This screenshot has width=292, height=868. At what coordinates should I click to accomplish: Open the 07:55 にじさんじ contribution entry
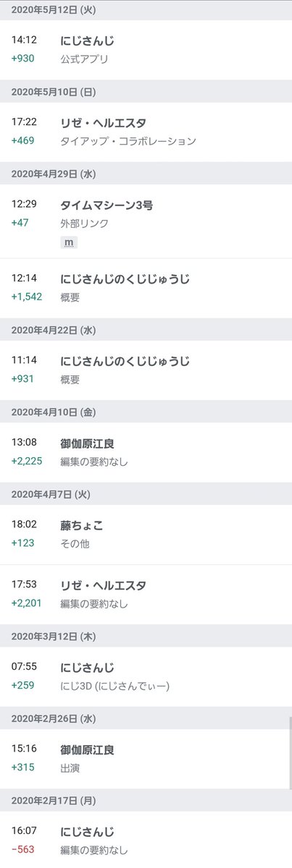pyautogui.click(x=146, y=676)
